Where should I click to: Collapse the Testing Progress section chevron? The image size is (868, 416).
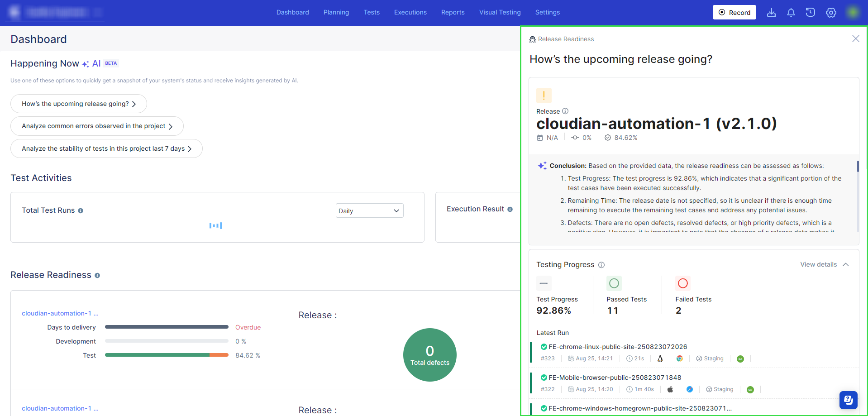click(x=846, y=265)
